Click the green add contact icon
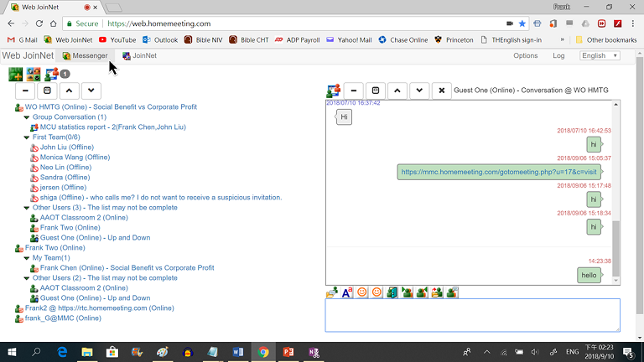 (x=15, y=74)
